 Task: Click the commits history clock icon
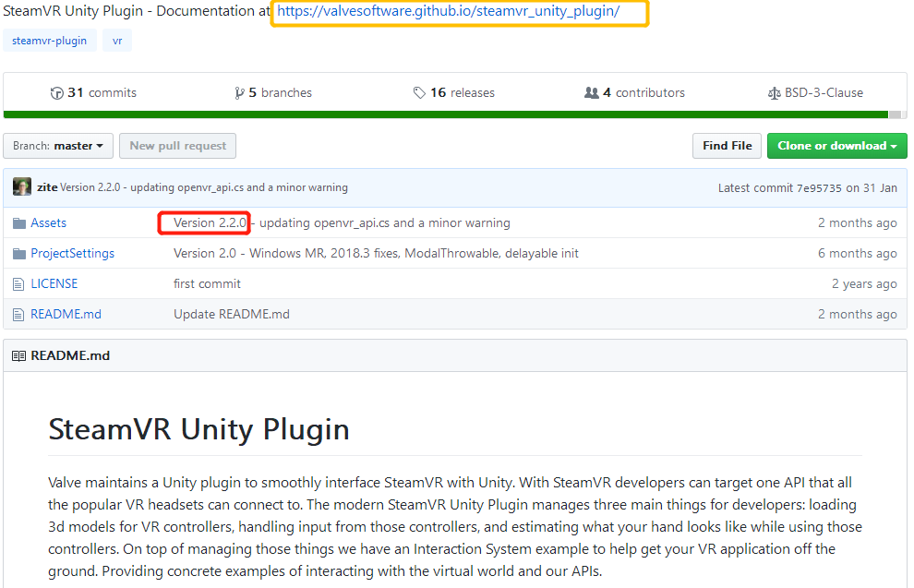56,92
